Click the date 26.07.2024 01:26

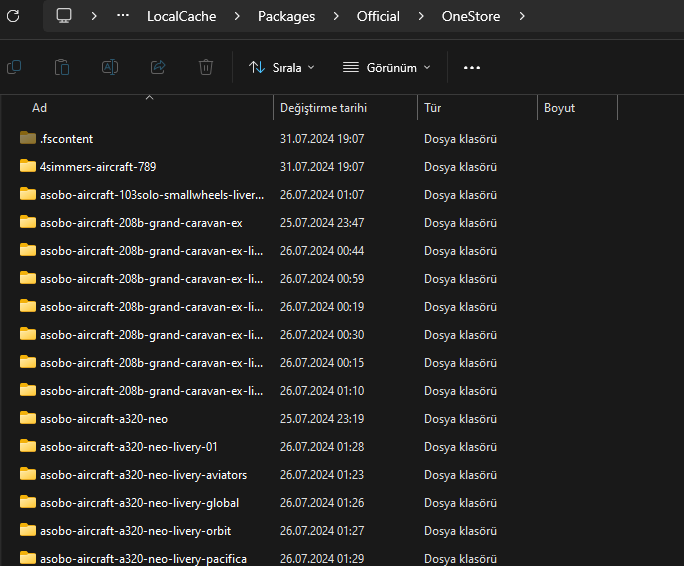point(322,503)
